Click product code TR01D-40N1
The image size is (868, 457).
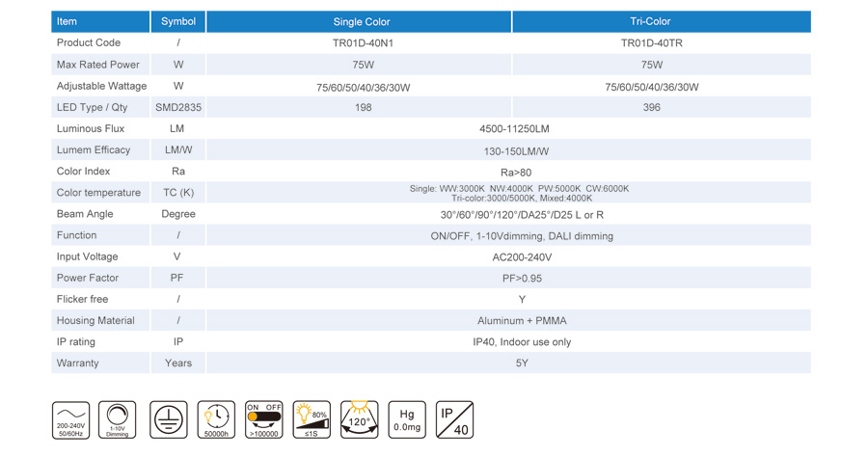(363, 43)
